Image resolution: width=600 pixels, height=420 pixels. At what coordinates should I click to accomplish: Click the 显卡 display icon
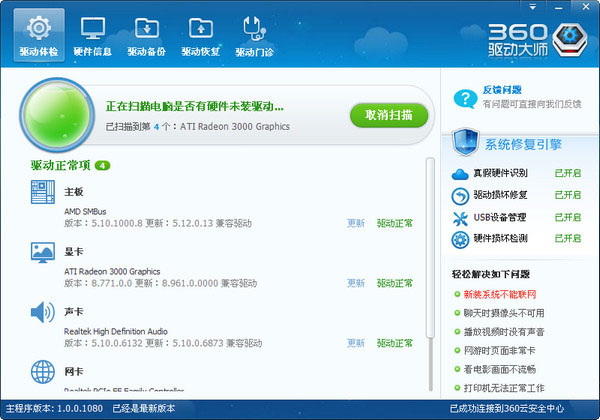42,252
